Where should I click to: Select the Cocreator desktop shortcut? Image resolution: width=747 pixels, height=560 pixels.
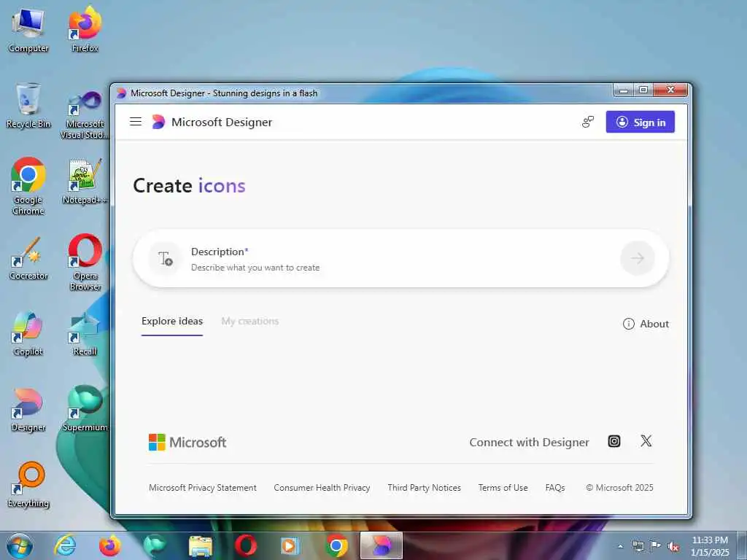[x=28, y=259]
